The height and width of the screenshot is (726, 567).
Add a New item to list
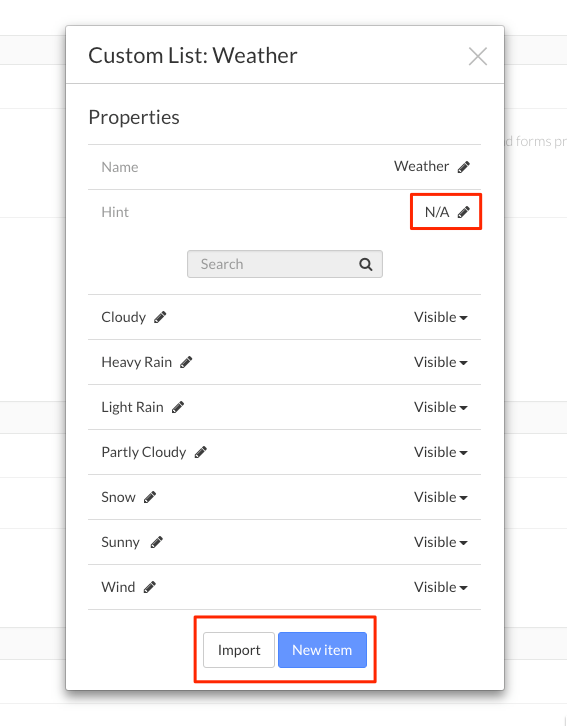pos(322,650)
